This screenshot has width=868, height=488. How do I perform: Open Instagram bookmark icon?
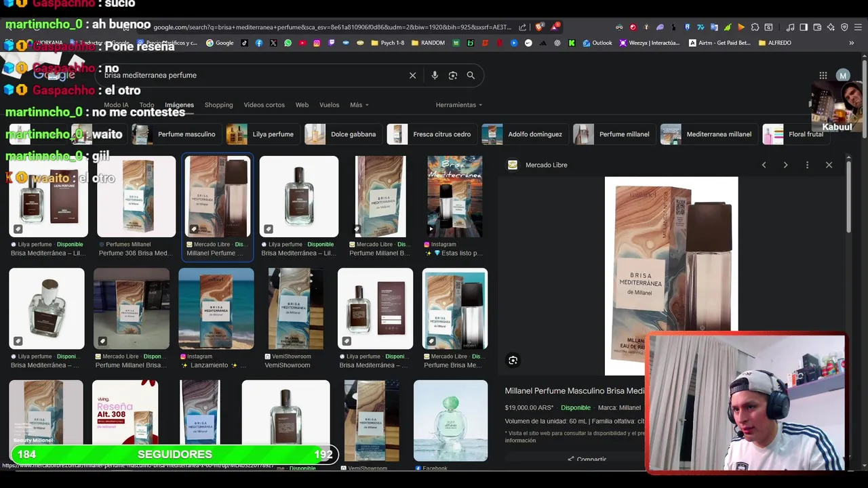point(317,43)
